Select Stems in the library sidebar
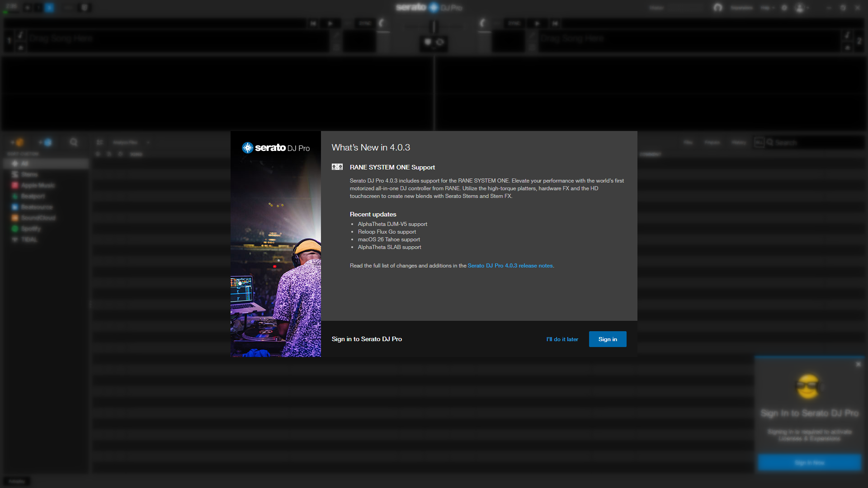The image size is (868, 488). click(x=46, y=174)
